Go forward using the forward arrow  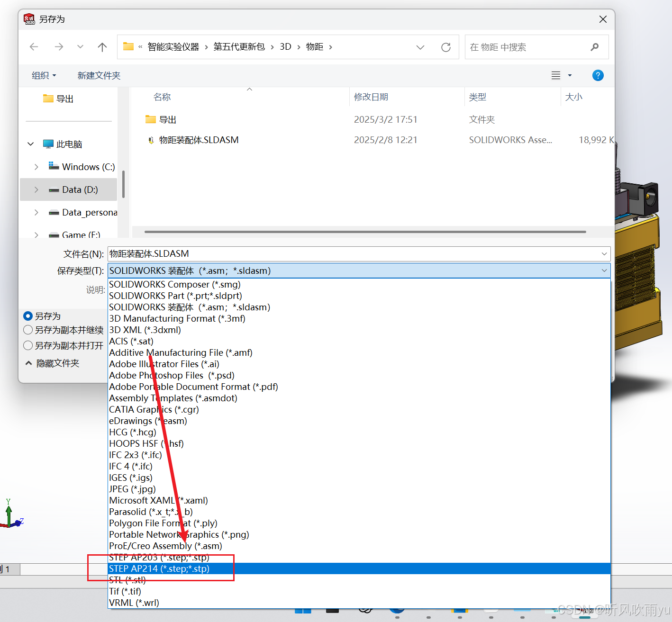point(59,47)
